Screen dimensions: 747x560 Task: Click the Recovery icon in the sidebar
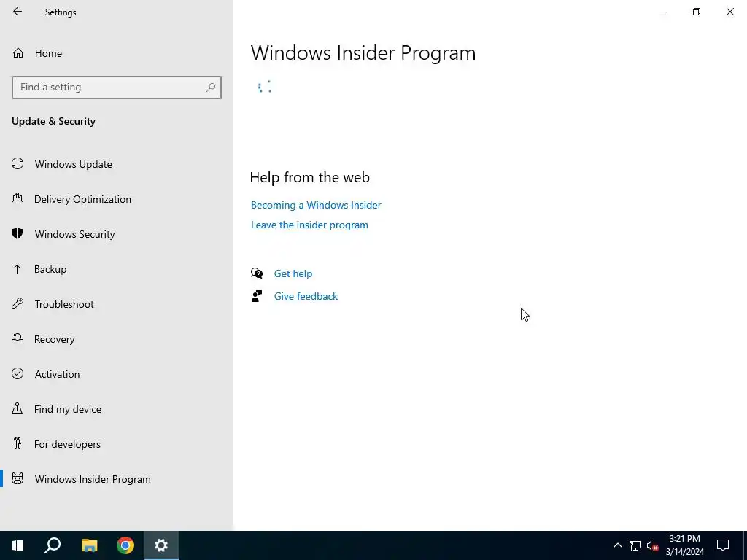click(x=18, y=338)
